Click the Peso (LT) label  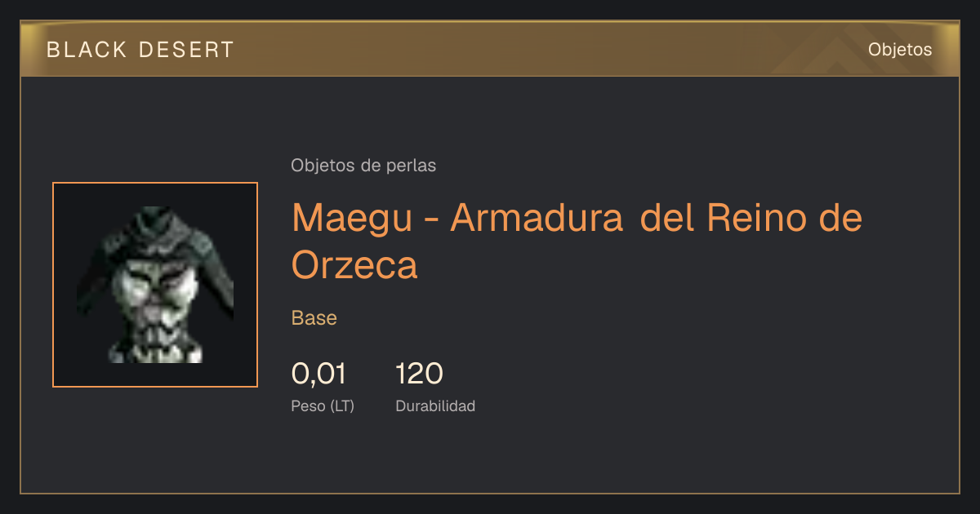[323, 405]
